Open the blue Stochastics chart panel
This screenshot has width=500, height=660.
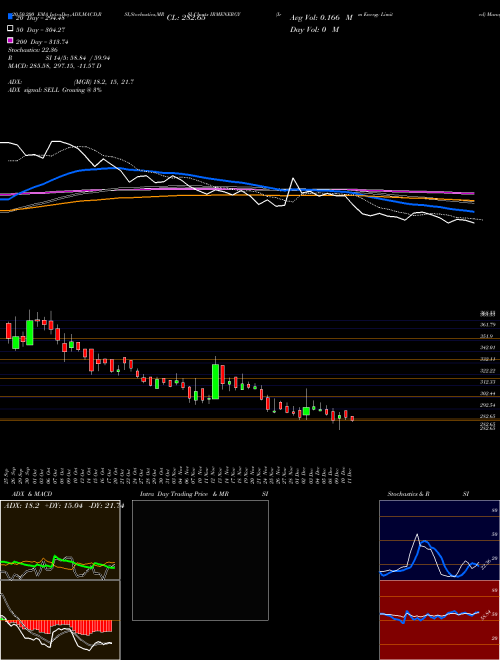point(439,540)
